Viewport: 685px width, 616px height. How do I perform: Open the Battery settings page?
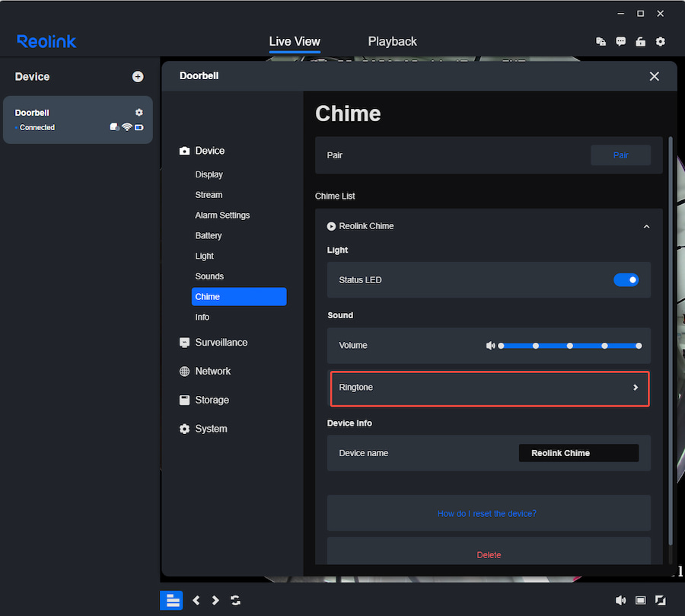(x=209, y=235)
